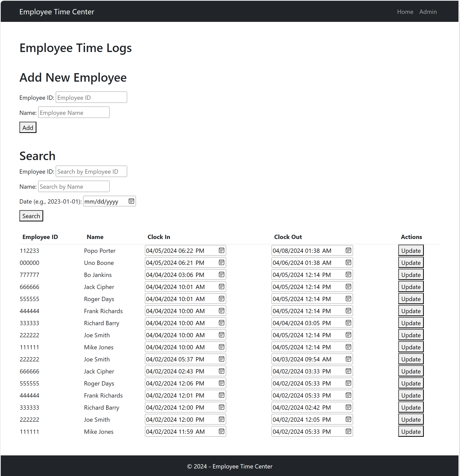Viewport: 460px width, 476px height.
Task: Open Clock Out calendar, Richard Barry 02:42 PM
Action: point(348,407)
